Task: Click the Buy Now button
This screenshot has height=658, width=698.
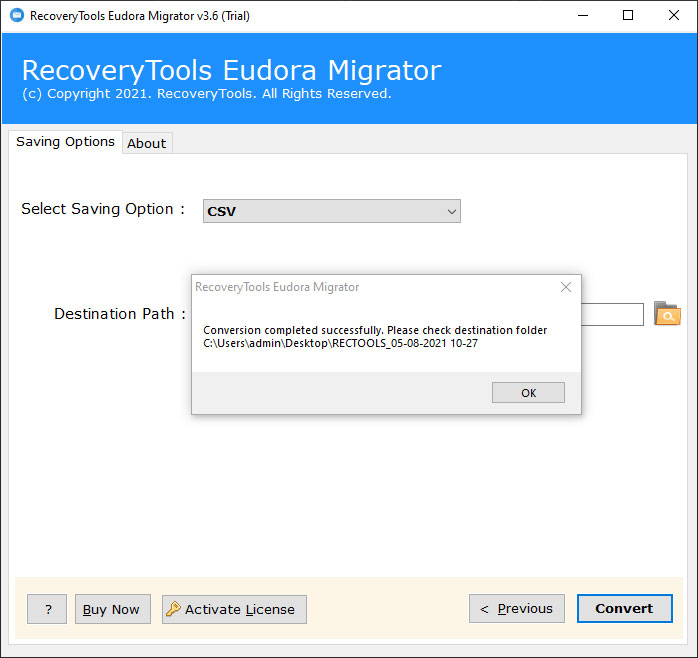Action: tap(113, 609)
